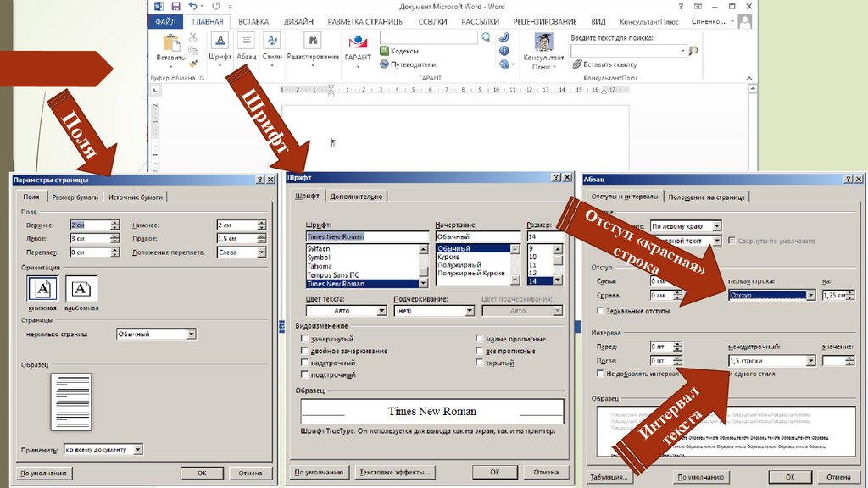Click OK in Абзац dialog

pyautogui.click(x=790, y=476)
